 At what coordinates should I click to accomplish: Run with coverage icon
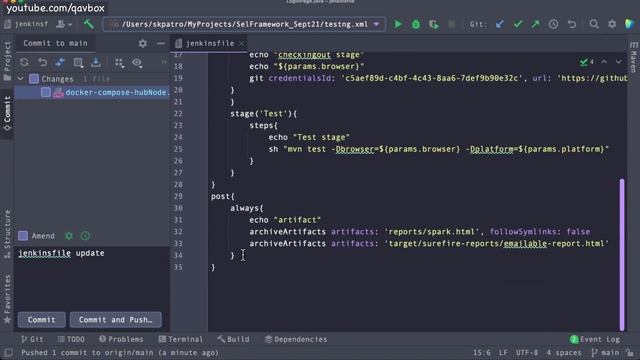tap(433, 24)
